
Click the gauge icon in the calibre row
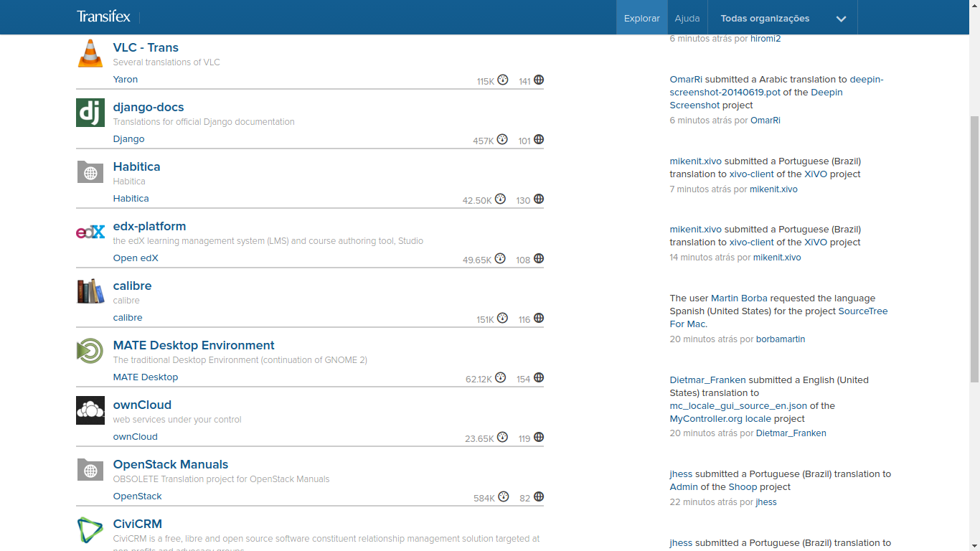coord(502,318)
